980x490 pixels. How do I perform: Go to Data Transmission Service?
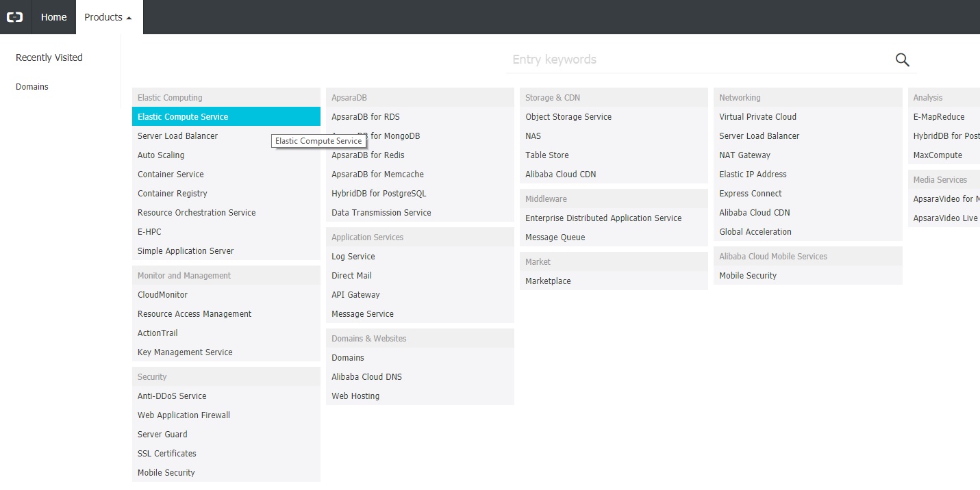(420, 212)
